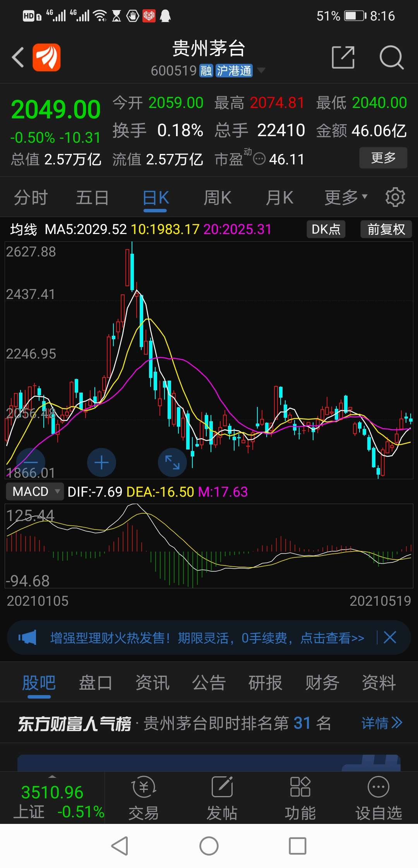
Task: Expand chart to fullscreen
Action: [x=172, y=462]
